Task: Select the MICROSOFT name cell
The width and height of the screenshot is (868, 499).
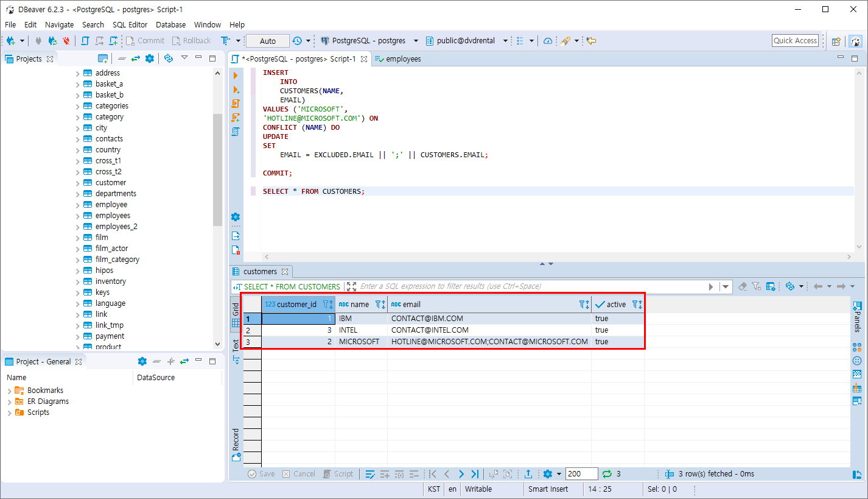Action: [361, 342]
